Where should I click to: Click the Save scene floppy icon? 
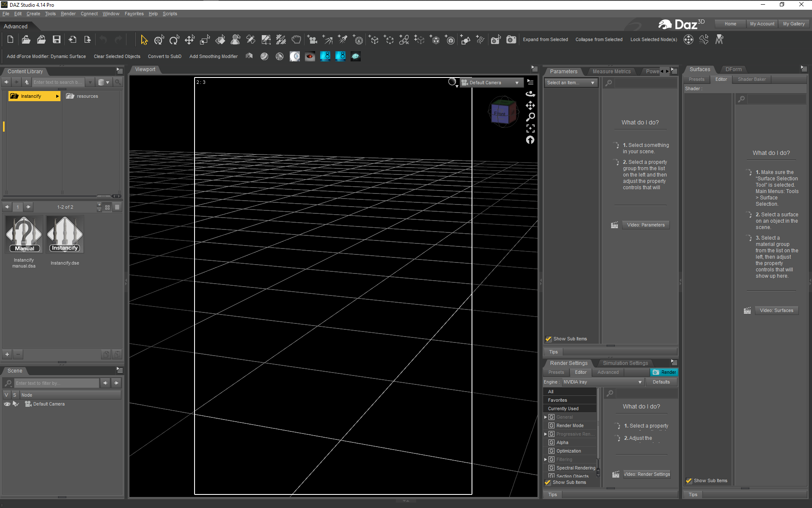click(x=56, y=40)
